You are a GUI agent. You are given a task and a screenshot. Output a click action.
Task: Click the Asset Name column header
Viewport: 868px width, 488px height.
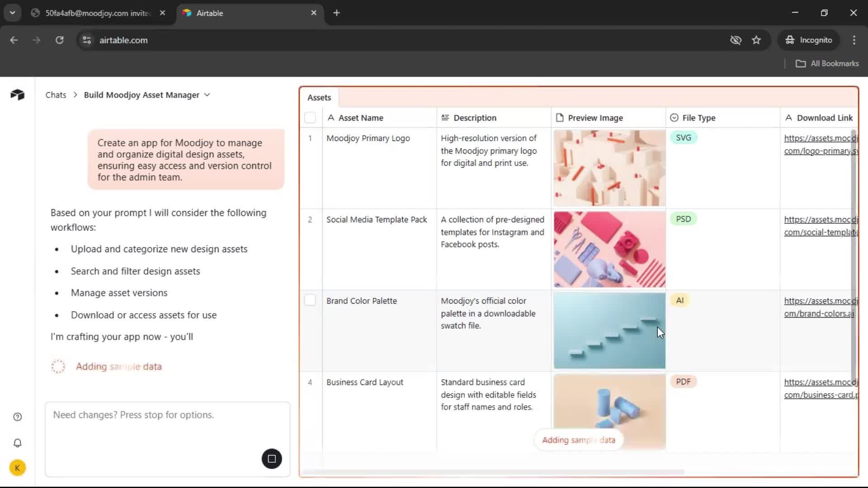[379, 118]
